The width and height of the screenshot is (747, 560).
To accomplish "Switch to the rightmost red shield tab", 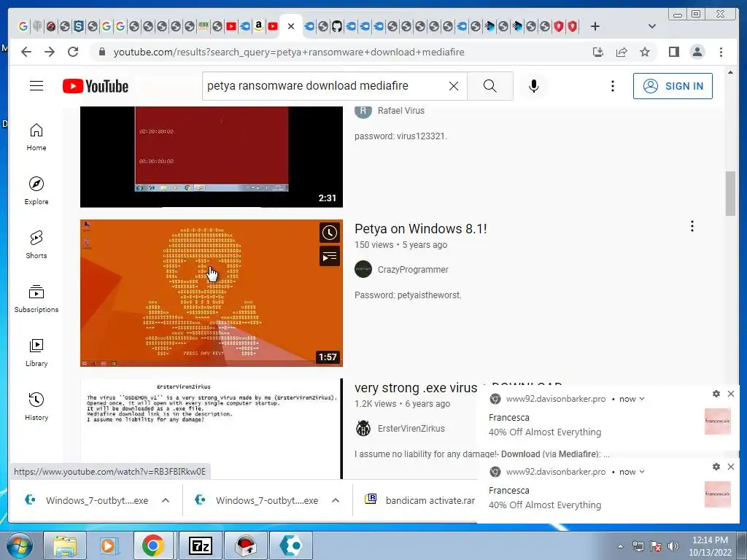I will pyautogui.click(x=573, y=26).
